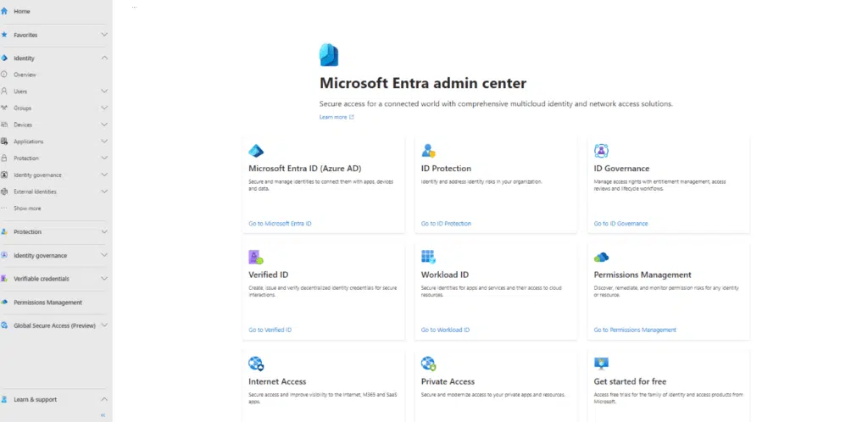Follow the Learn more link
The image size is (868, 422).
coord(337,117)
